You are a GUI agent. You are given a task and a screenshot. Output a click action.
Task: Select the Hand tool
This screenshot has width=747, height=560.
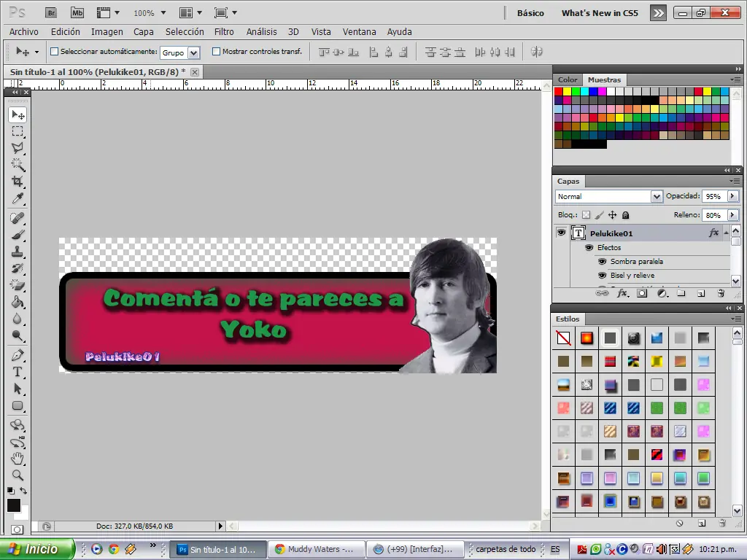pos(18,459)
